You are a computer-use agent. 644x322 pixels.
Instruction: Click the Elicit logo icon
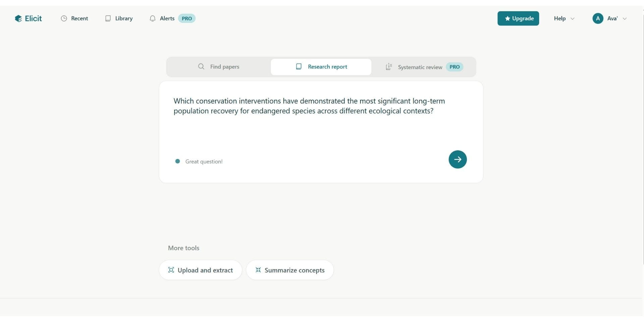pyautogui.click(x=18, y=18)
